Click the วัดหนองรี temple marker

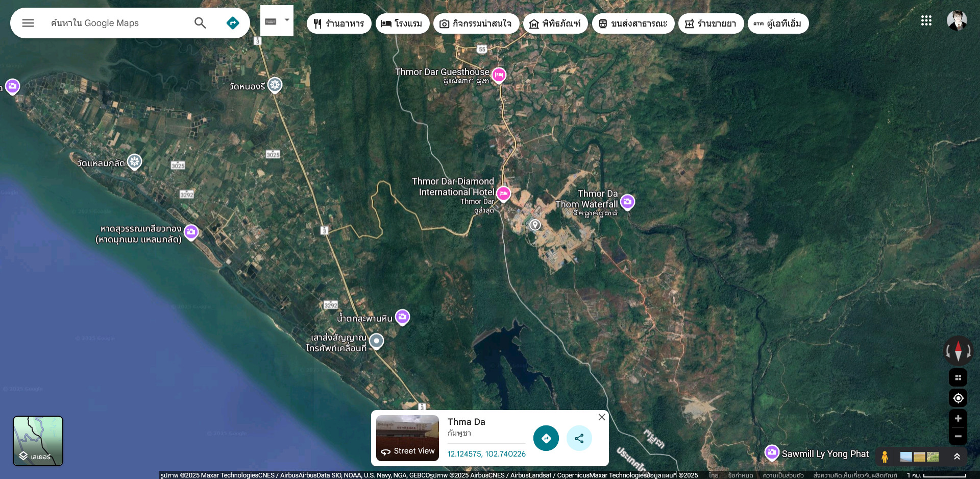[275, 85]
